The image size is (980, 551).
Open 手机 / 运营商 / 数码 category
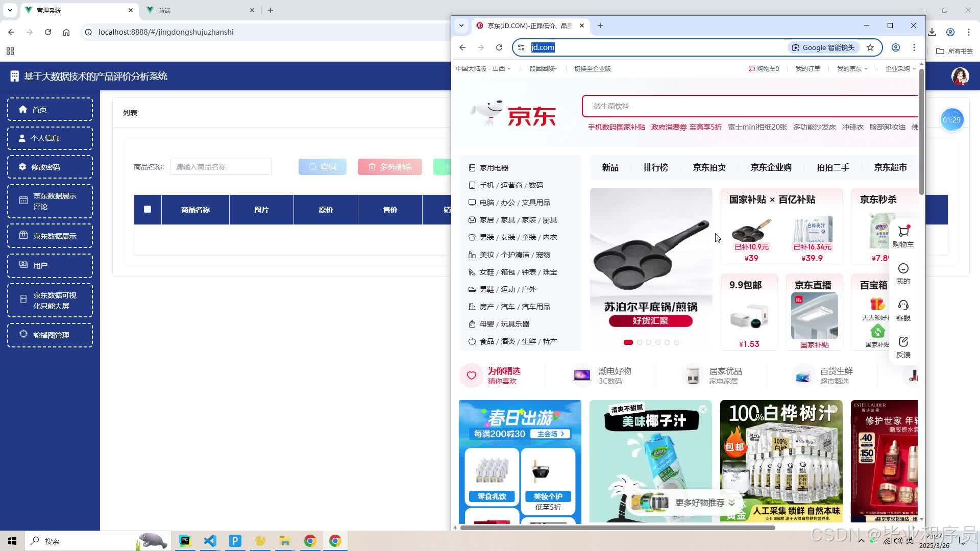pos(511,185)
